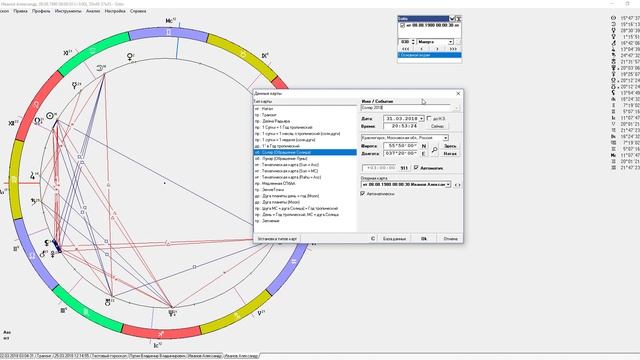Viewport: 640px width, 360px height.
Task: Open the Инструменты menu
Action: pos(68,11)
